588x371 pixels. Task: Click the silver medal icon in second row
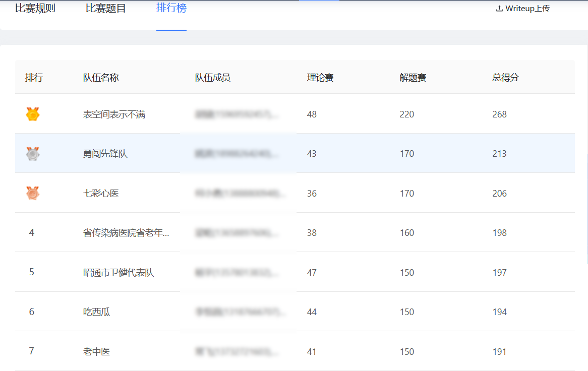pyautogui.click(x=33, y=154)
